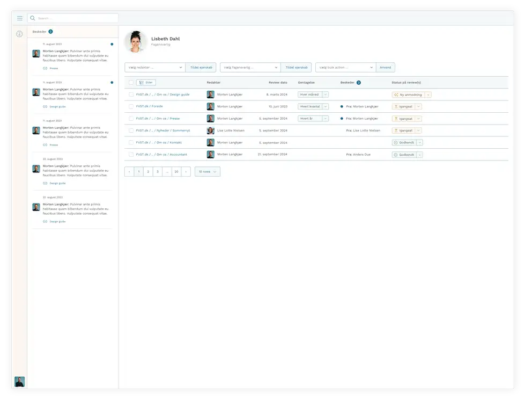Open the Om os / Design guide page link
Viewport: 532px width, 407px height.
click(x=163, y=95)
